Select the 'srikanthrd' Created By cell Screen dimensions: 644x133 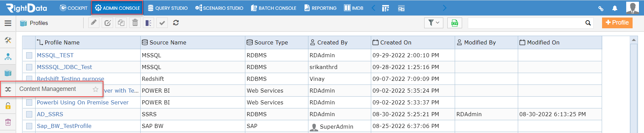click(339, 67)
